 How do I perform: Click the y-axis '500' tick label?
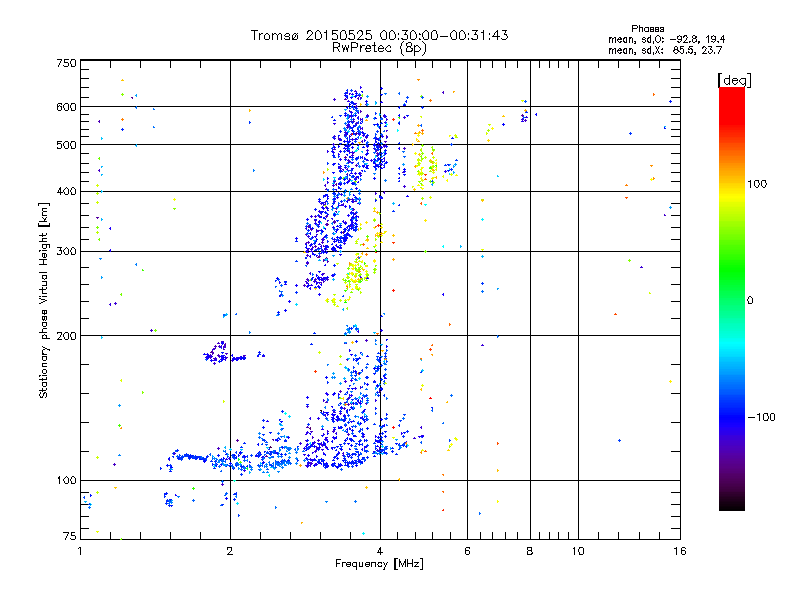67,145
